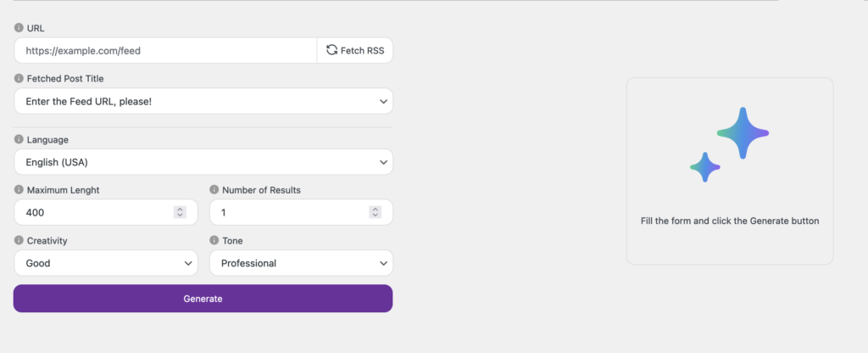Click the feed URL input field
The image size is (868, 353).
[x=165, y=51]
